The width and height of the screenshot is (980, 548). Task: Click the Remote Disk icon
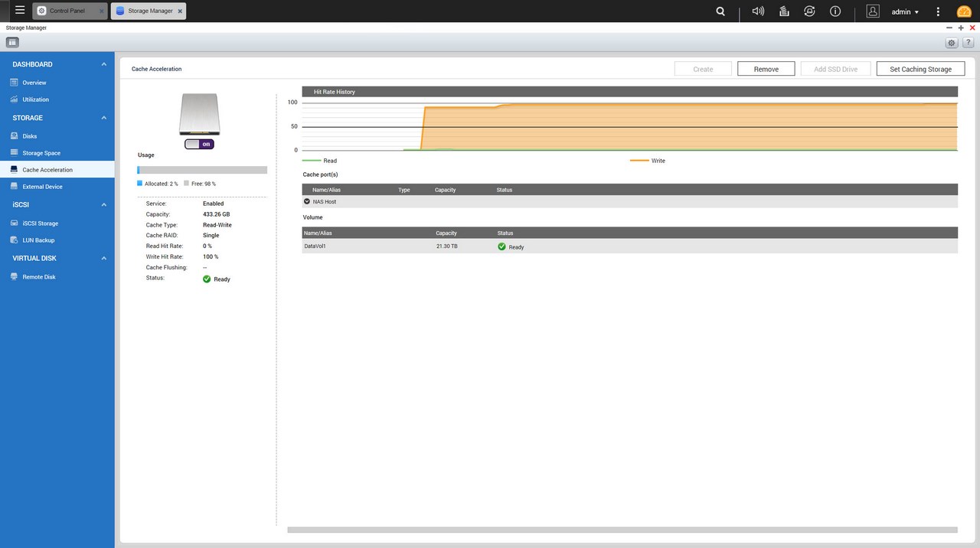point(14,277)
